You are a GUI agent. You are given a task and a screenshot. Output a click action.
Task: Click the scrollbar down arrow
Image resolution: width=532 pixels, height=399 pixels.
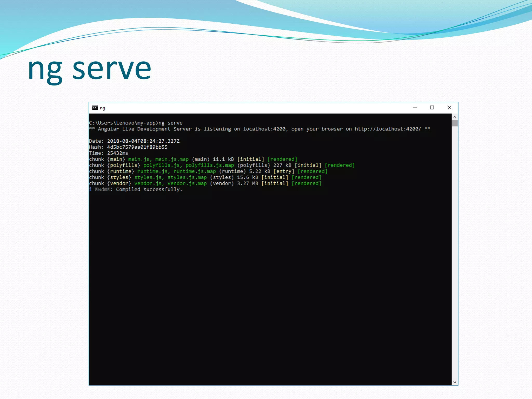point(455,382)
